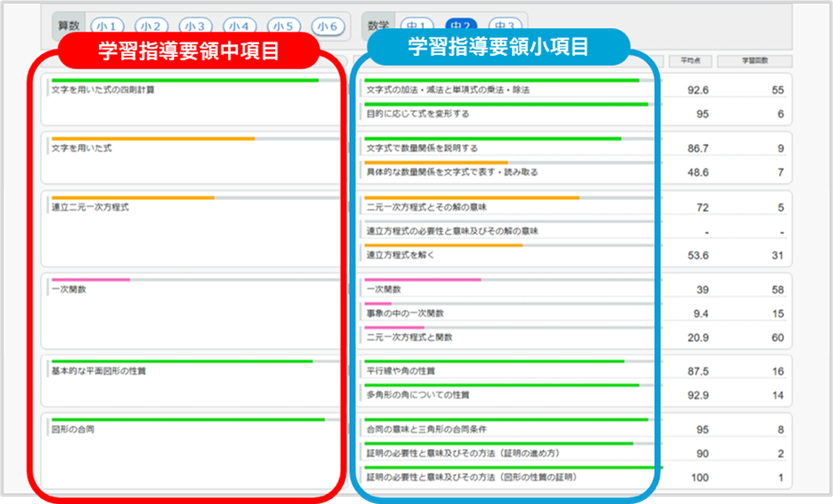Screen dimensions: 833x504
Task: Click the 図形の合同 category item
Action: tap(73, 429)
